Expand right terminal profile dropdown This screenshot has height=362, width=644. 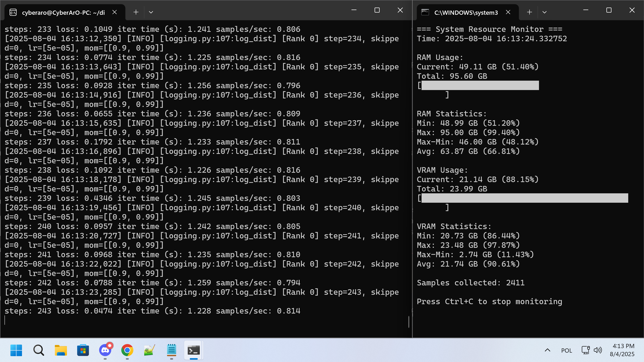[x=545, y=12]
